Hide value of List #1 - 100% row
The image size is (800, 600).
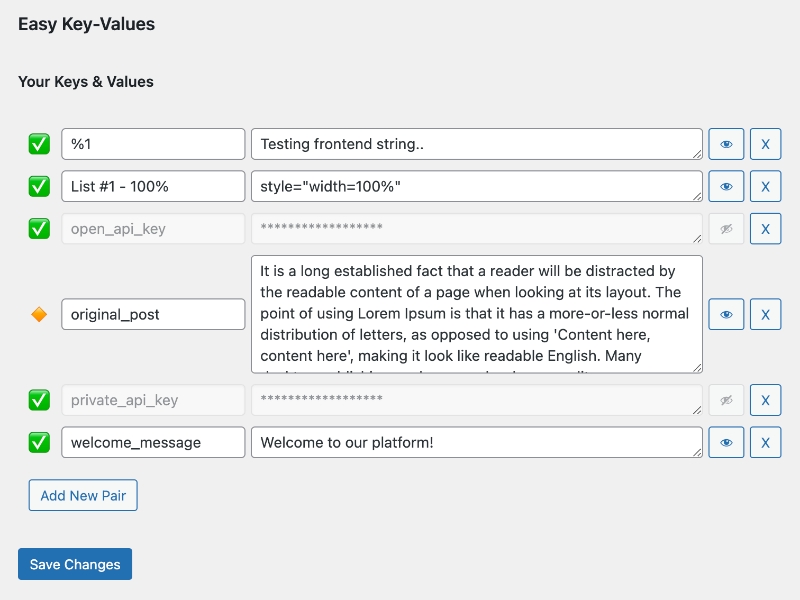pyautogui.click(x=726, y=186)
